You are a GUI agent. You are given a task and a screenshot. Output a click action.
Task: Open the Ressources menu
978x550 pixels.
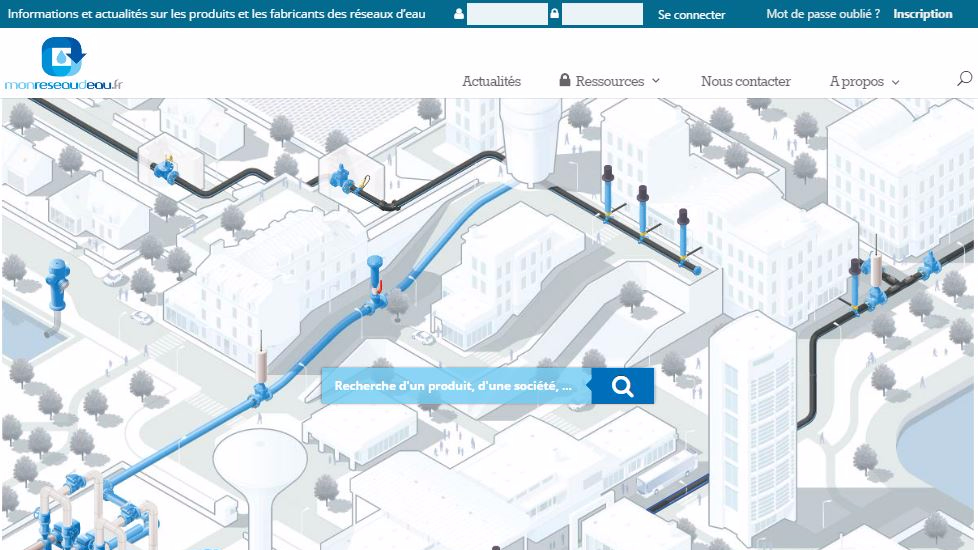[609, 81]
